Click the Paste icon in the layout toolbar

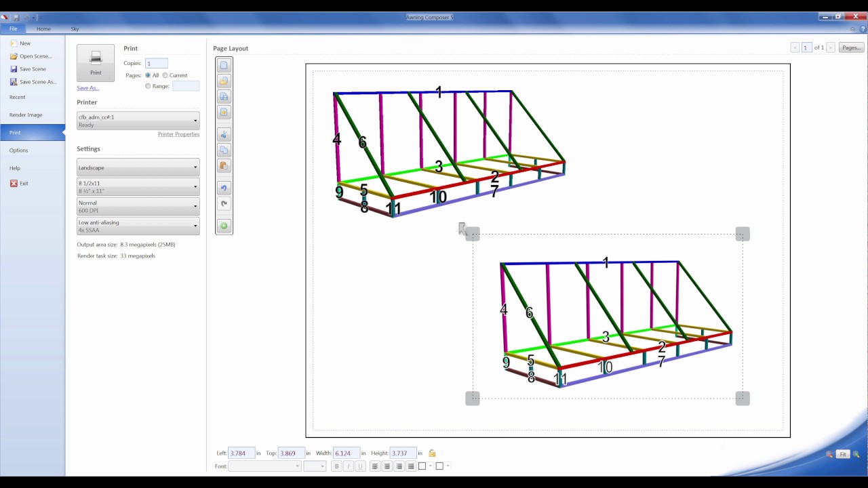point(224,166)
